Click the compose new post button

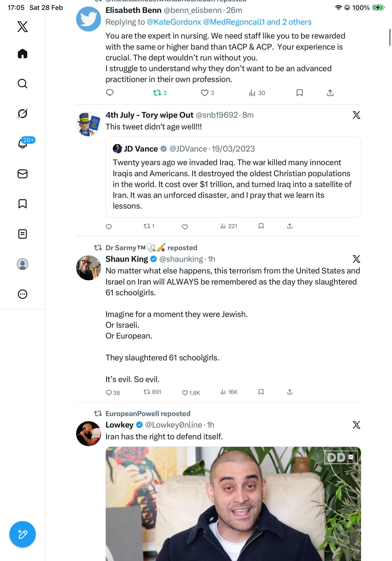point(23,534)
